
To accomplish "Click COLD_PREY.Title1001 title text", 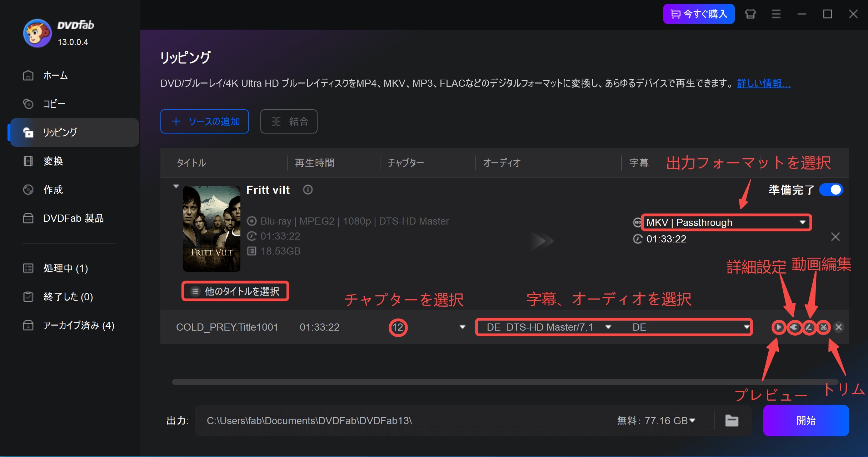I will click(x=227, y=327).
